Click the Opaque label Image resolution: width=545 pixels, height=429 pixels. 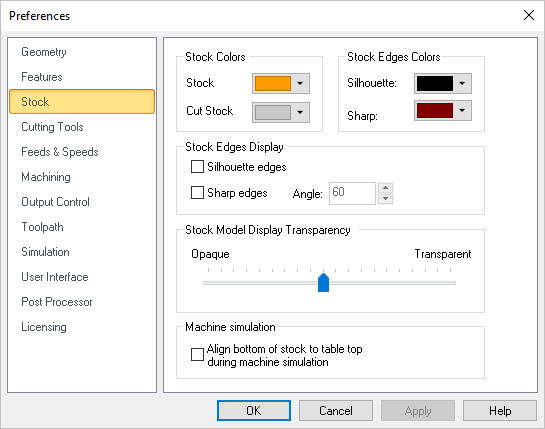coord(210,254)
